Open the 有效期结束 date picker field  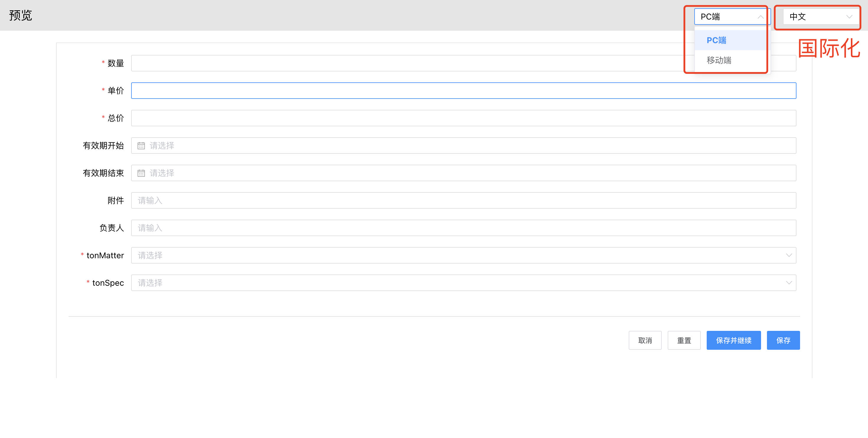coord(463,173)
